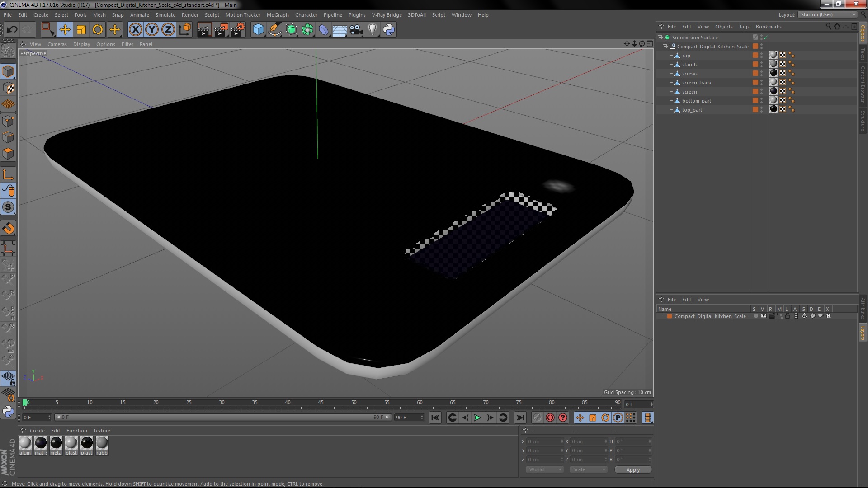868x488 pixels.
Task: Open viewport Display menu
Action: (81, 44)
